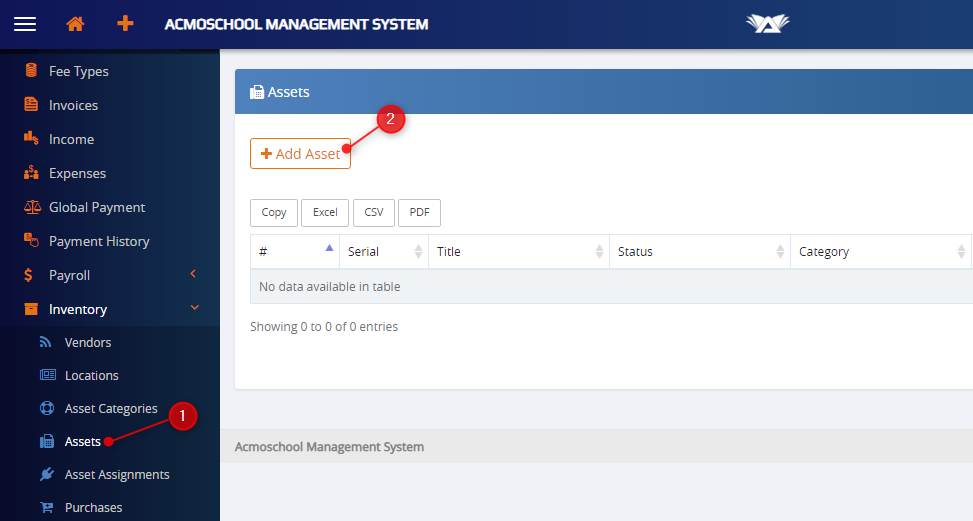Export the table using the Excel button
The width and height of the screenshot is (973, 521).
[325, 212]
